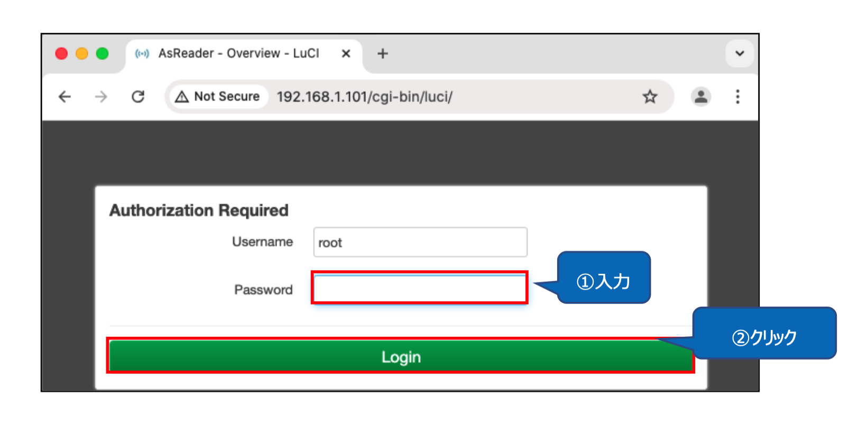Bookmark this page with the star icon

[x=650, y=97]
